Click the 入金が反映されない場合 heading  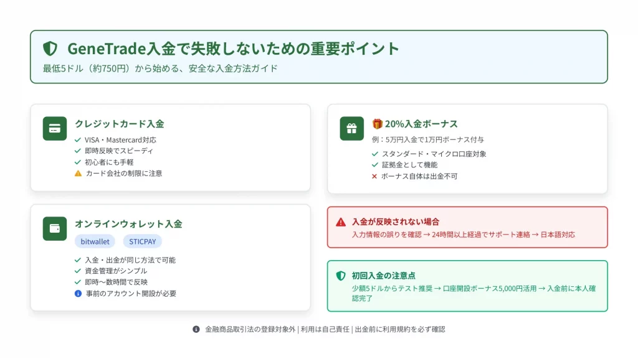click(396, 222)
